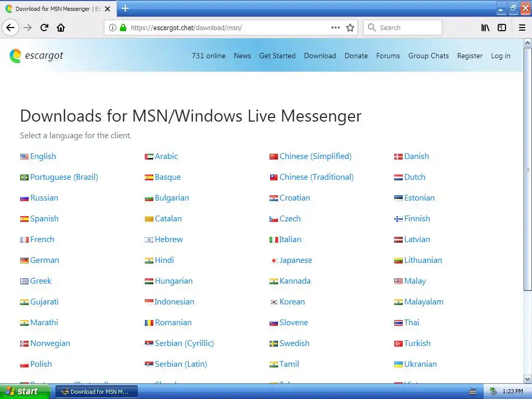Screen dimensions: 532x399
Task: Open the Register page
Action: 470,56
